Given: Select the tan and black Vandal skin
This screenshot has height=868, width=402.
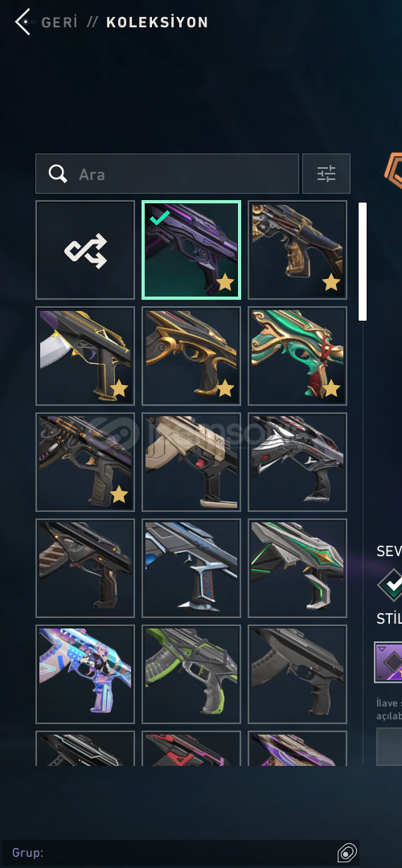Looking at the screenshot, I should (191, 462).
